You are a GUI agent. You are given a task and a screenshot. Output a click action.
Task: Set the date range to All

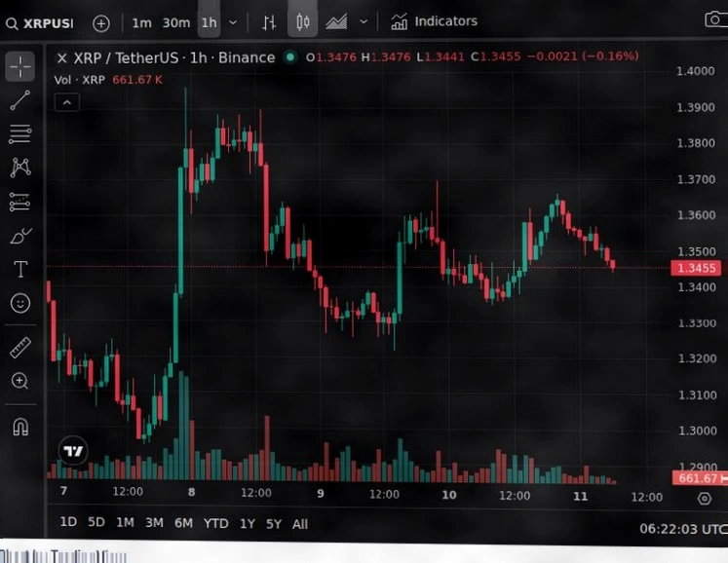(300, 524)
